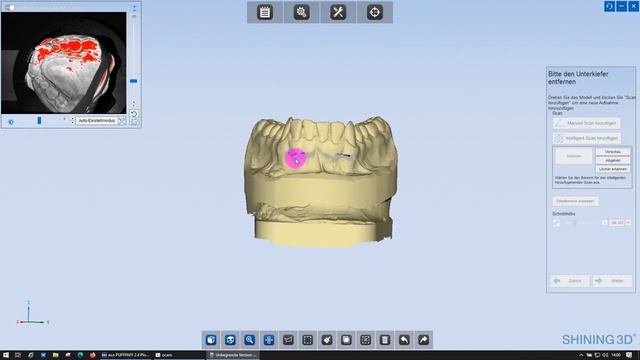
Task: Click the camera preview image
Action: (64, 63)
